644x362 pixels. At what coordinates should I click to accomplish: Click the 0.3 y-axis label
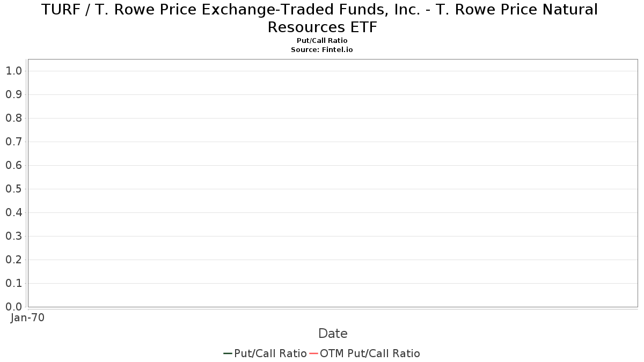(x=13, y=236)
